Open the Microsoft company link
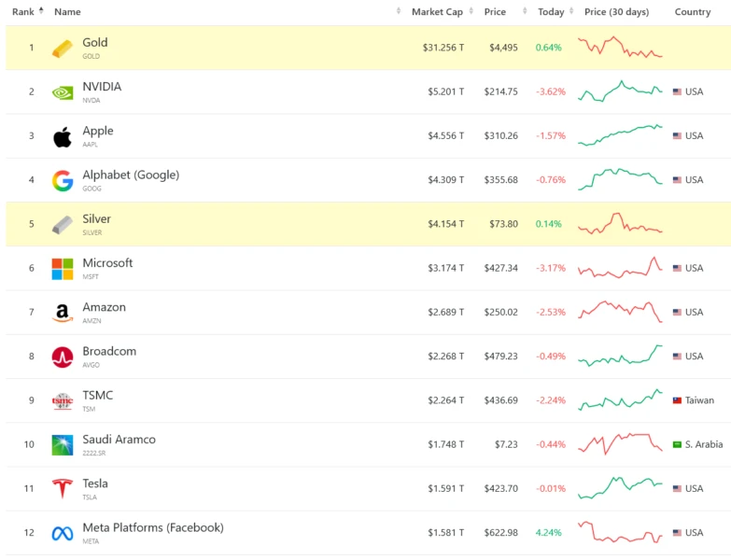 coord(107,263)
